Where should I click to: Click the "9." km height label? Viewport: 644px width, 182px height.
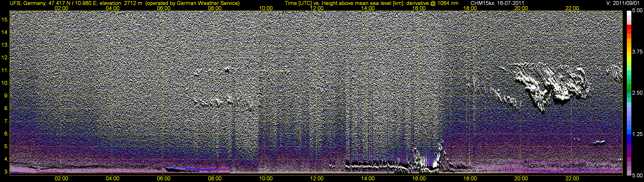pos(6,96)
